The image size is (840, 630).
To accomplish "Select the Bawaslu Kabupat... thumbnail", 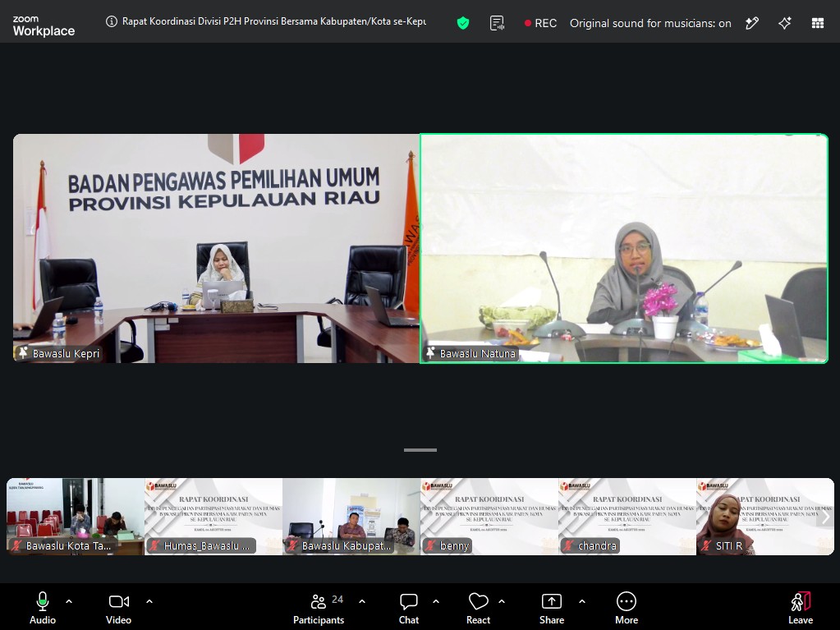I will coord(351,517).
